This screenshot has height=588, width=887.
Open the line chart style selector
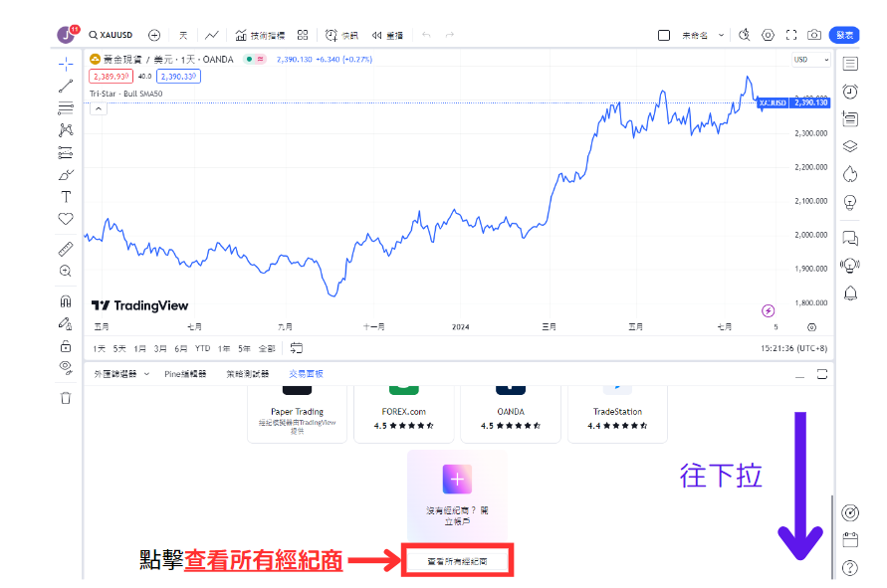pyautogui.click(x=212, y=35)
